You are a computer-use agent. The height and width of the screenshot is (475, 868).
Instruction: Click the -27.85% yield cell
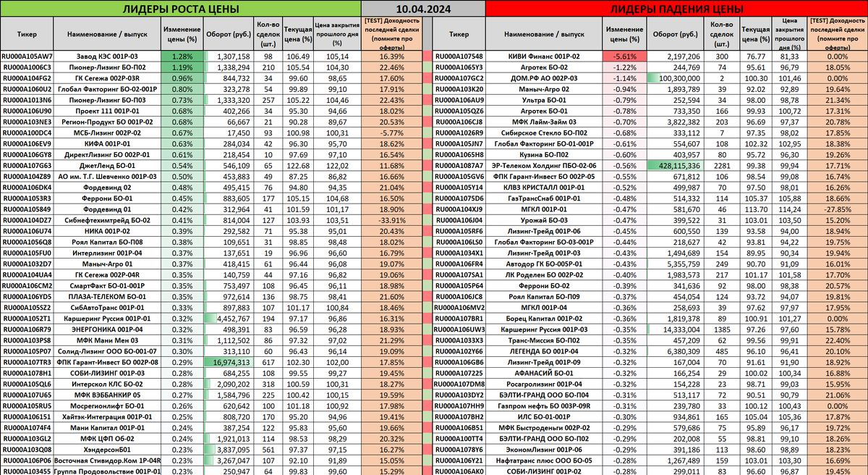[838, 209]
